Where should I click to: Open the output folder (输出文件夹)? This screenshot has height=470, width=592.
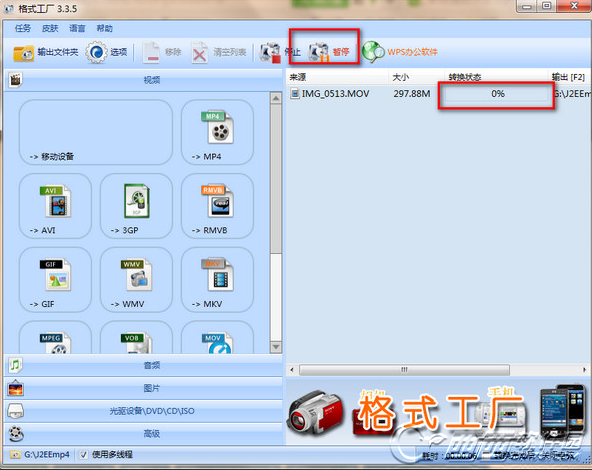(x=45, y=52)
